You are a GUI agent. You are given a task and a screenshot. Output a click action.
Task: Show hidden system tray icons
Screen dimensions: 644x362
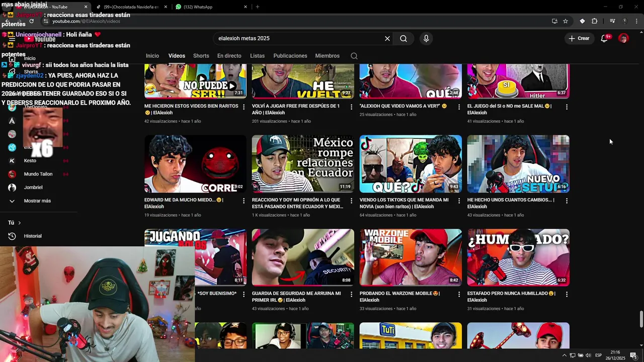[x=564, y=355]
